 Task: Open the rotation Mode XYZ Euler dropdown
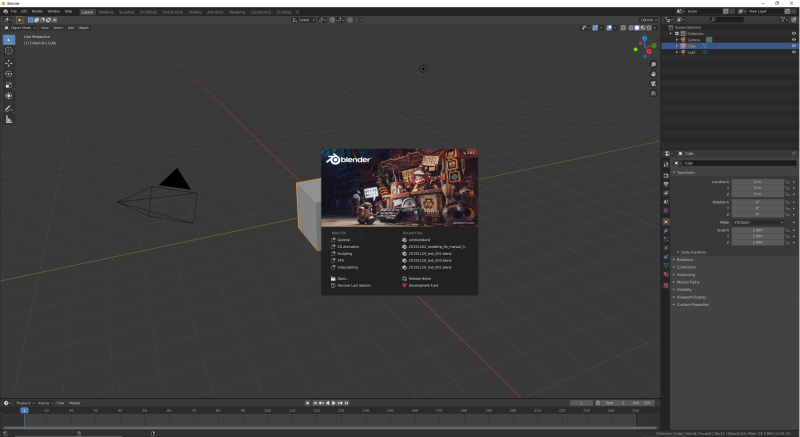click(758, 222)
